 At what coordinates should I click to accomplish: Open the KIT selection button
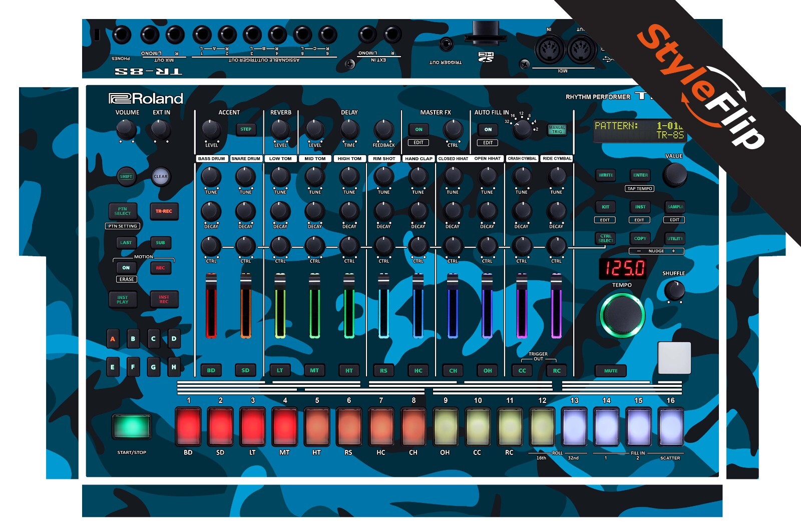point(606,207)
